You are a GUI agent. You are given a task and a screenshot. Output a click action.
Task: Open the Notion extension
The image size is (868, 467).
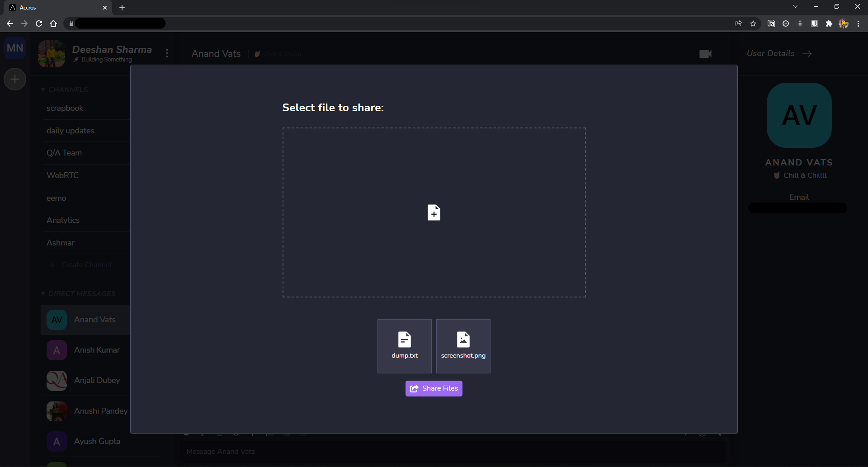[x=772, y=23]
